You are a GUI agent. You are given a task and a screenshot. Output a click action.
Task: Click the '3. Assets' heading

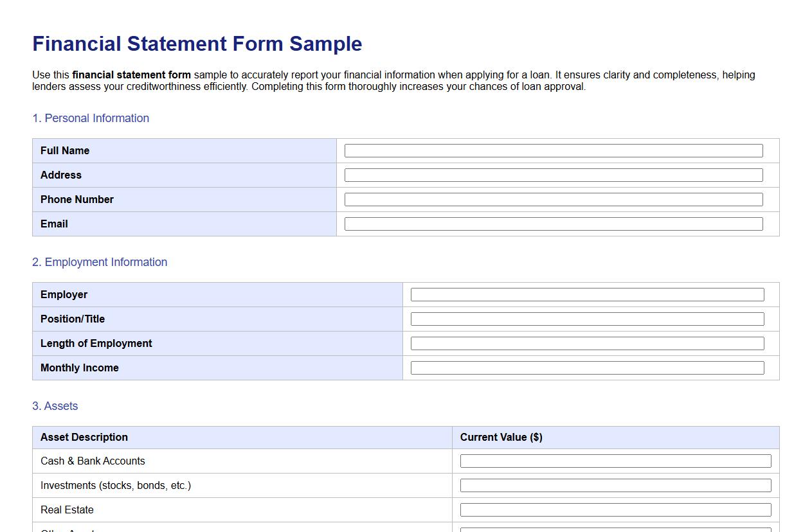pos(55,406)
